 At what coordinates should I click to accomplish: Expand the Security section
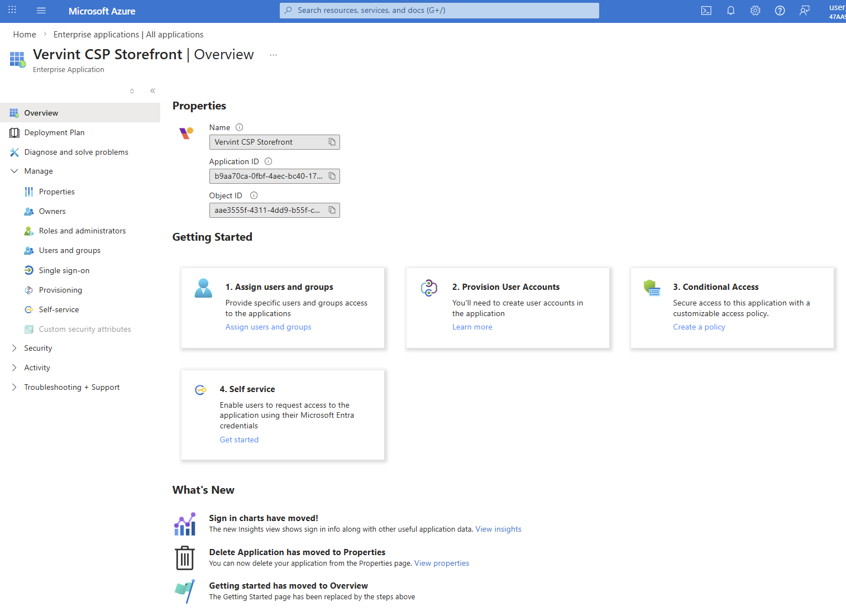click(x=14, y=347)
